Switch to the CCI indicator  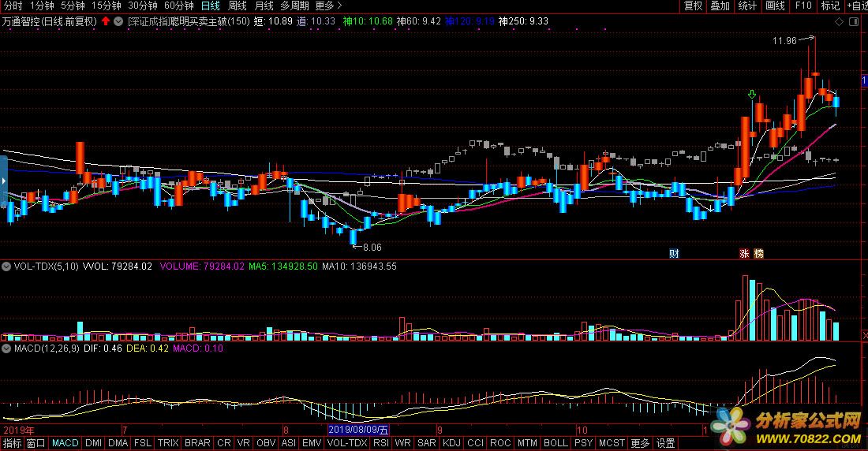pyautogui.click(x=476, y=443)
